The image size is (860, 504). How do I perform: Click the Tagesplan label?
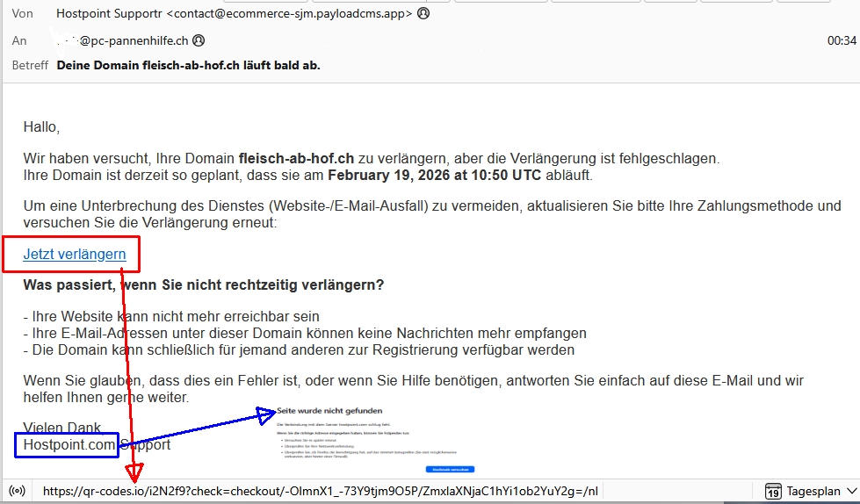tap(813, 490)
